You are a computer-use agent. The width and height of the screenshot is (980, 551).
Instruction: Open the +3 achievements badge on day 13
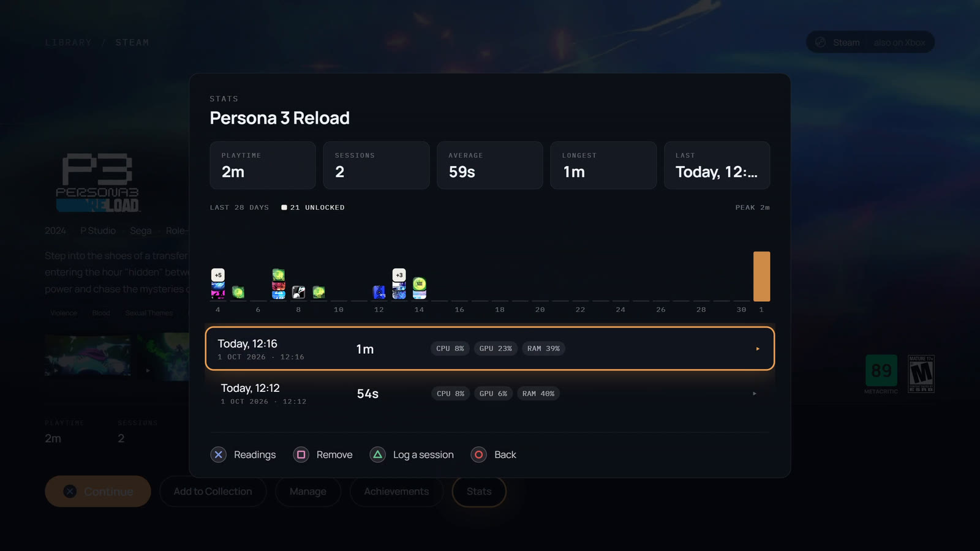[x=399, y=275]
